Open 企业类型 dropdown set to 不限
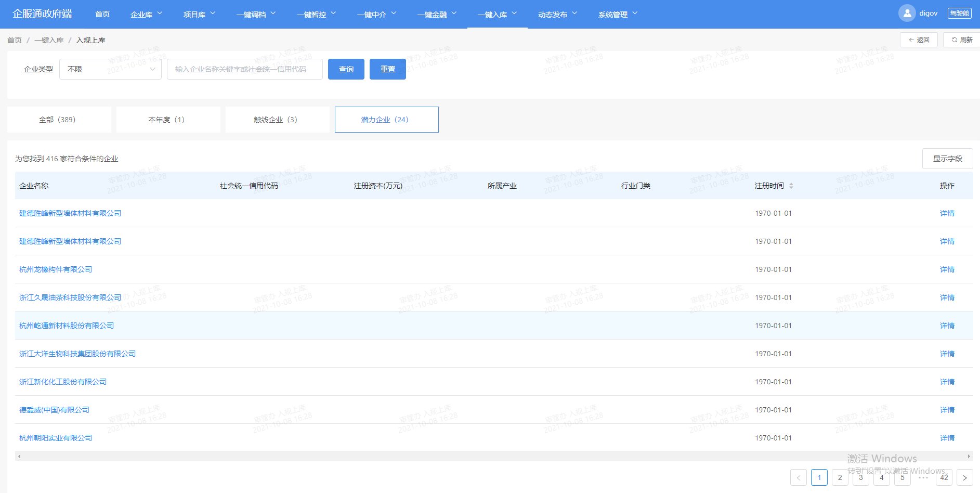 [x=111, y=69]
